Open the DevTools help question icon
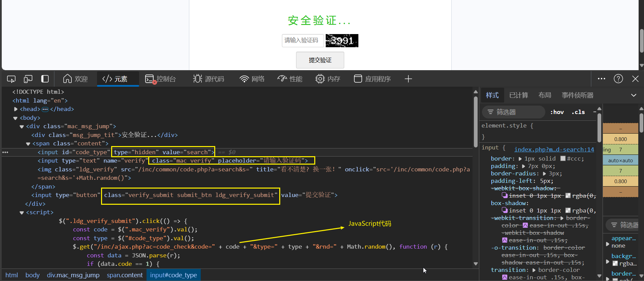The image size is (644, 281). [618, 79]
